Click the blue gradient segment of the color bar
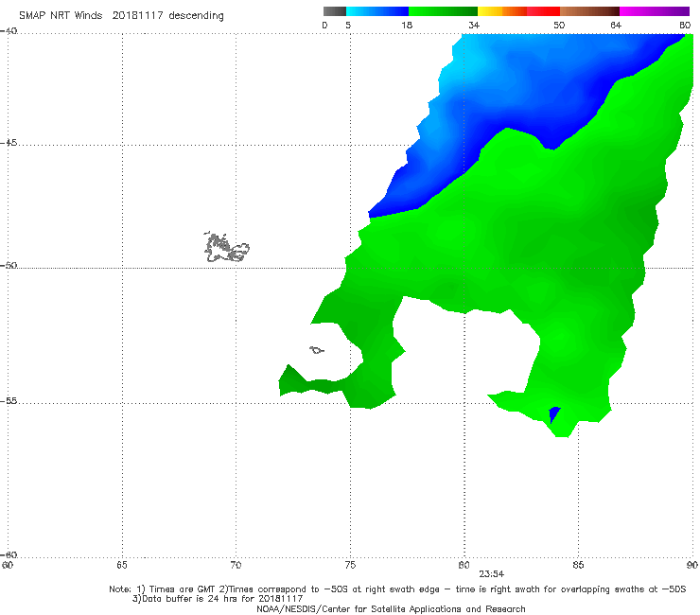This screenshot has width=700, height=615. (x=377, y=11)
